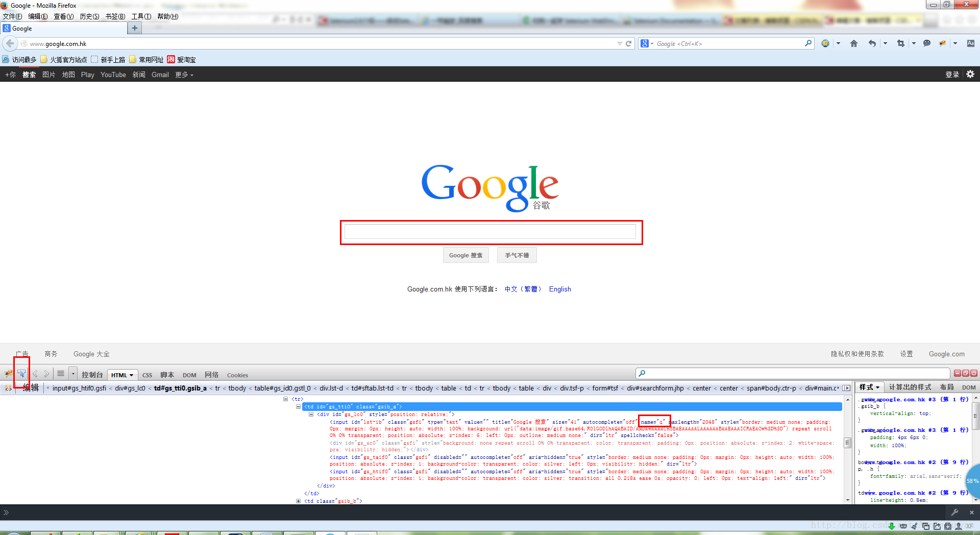Image resolution: width=980 pixels, height=535 pixels.
Task: Open the Firebug command line list icon
Action: [x=61, y=374]
